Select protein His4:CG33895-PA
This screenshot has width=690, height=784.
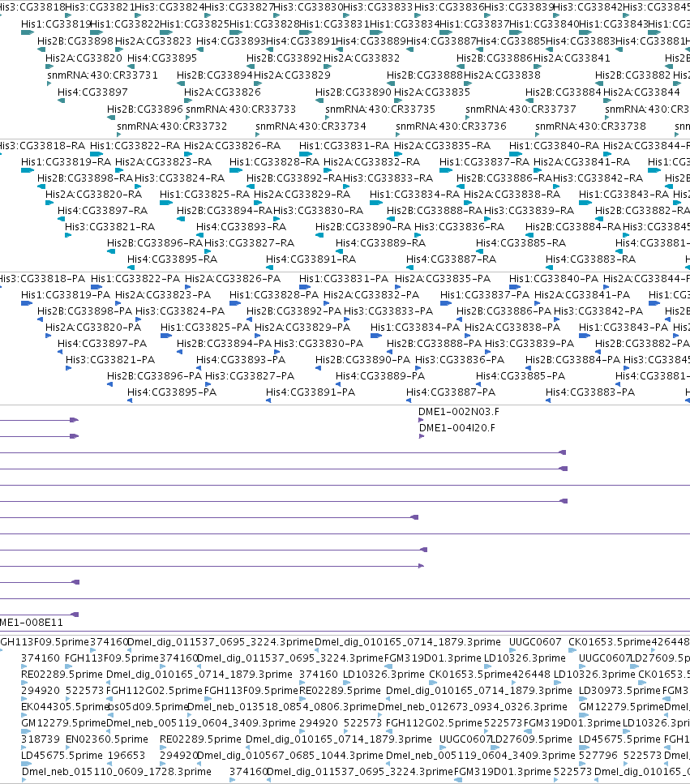pyautogui.click(x=172, y=392)
